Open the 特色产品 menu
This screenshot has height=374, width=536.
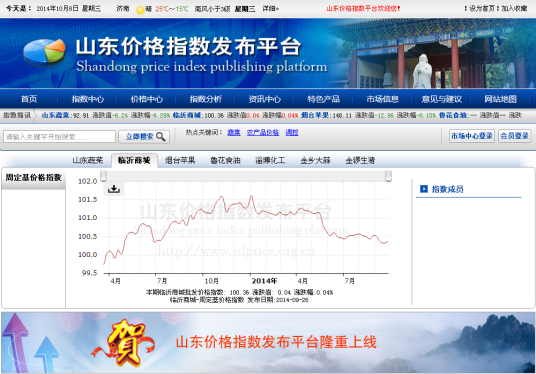tap(324, 99)
